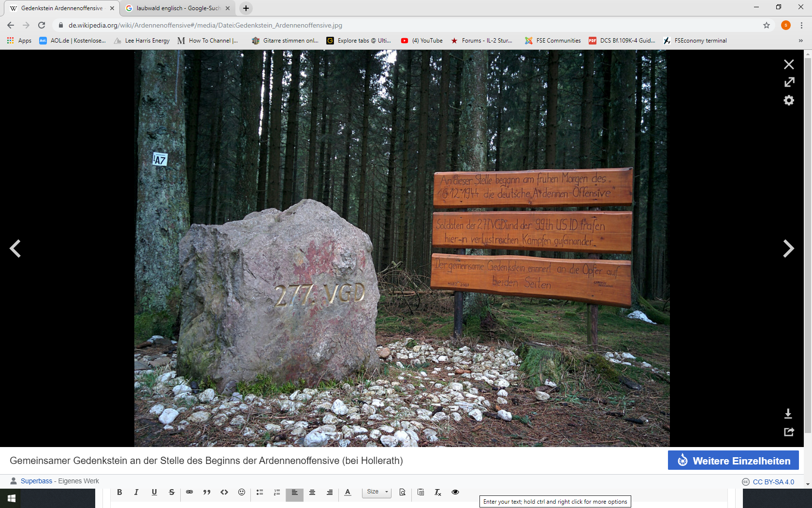Close the media viewer with the X icon
Viewport: 812px width, 508px height.
[x=789, y=64]
